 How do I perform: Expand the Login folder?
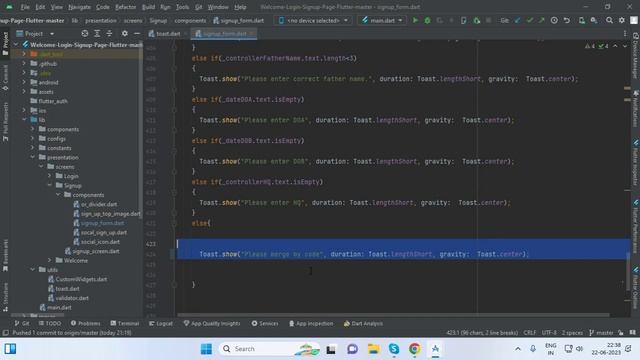point(50,176)
